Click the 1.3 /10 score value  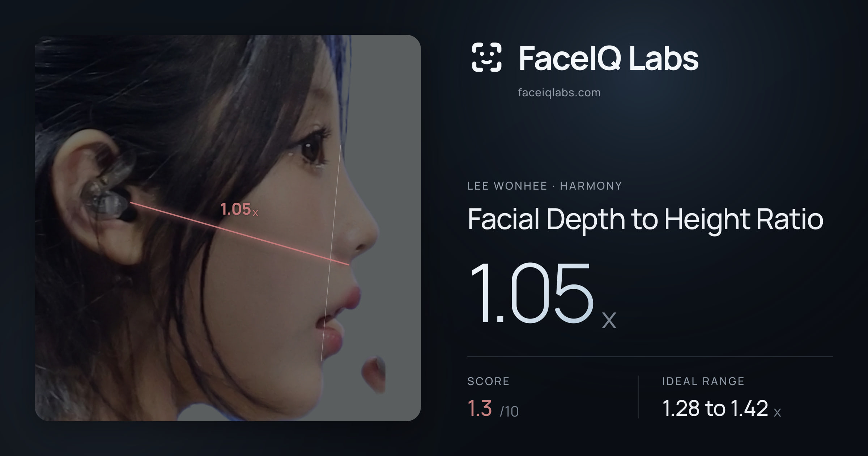(493, 409)
